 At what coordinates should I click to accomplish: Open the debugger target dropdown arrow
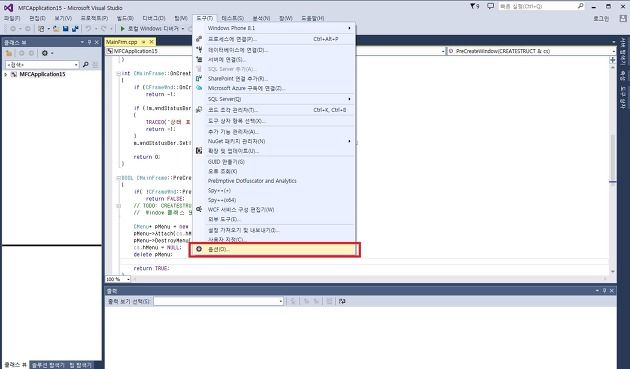[x=183, y=29]
